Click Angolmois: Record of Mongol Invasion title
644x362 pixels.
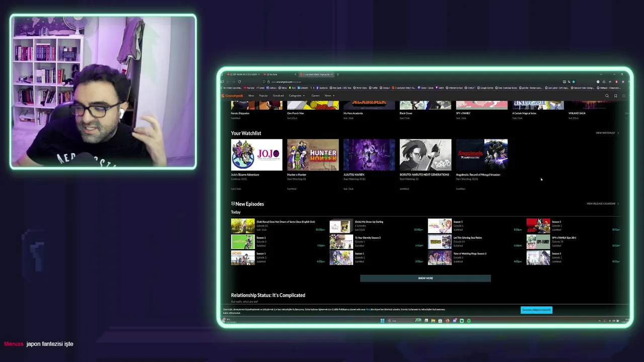(478, 174)
